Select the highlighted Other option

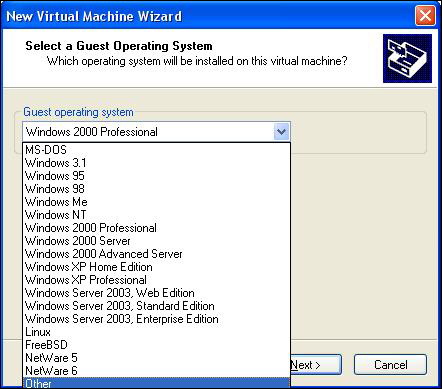(x=157, y=383)
